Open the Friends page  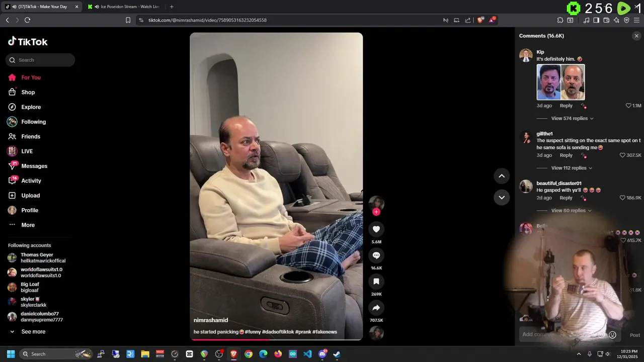pyautogui.click(x=31, y=136)
